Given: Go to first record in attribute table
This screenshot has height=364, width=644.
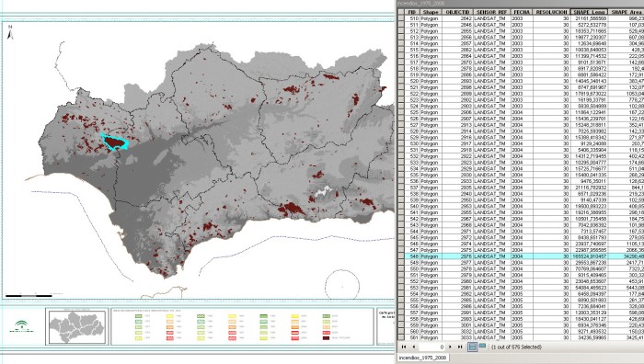Looking at the screenshot, I should [x=404, y=347].
